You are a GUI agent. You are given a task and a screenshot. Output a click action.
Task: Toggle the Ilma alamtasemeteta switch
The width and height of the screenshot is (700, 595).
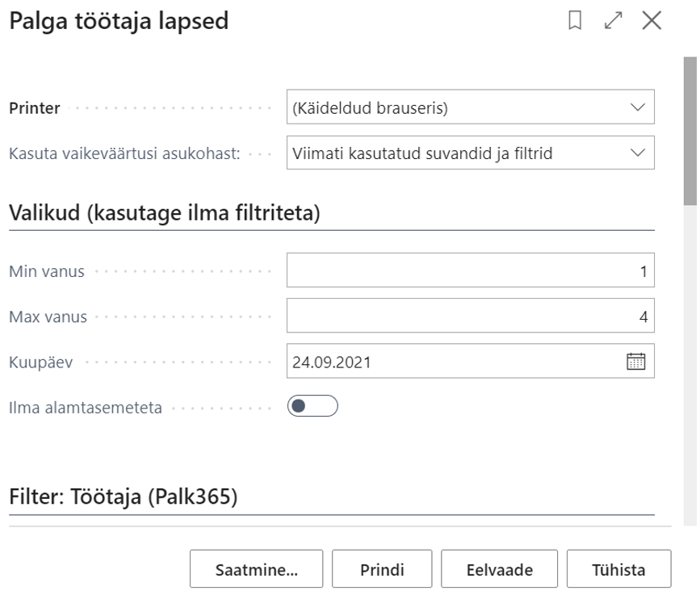[x=312, y=406]
